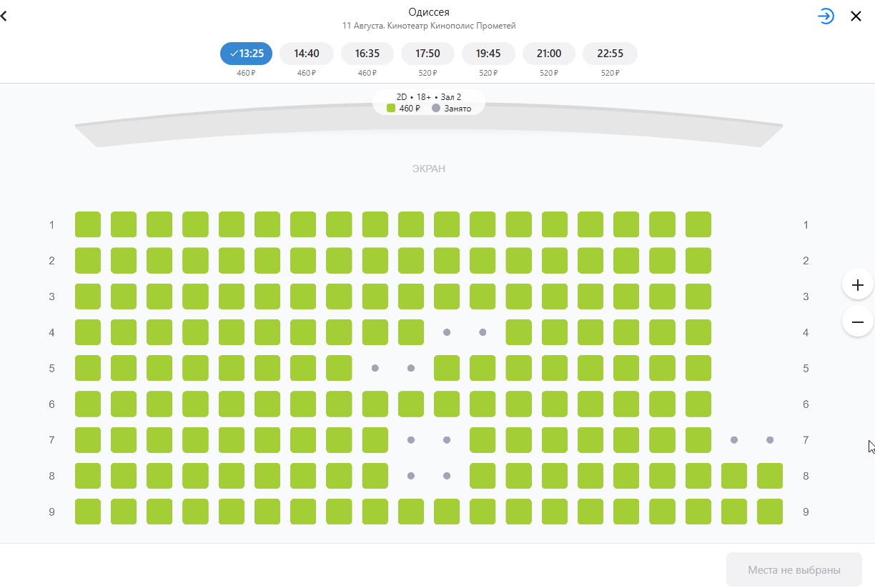This screenshot has height=588, width=875.
Task: Switch to the 16:35 showtime
Action: pos(367,54)
